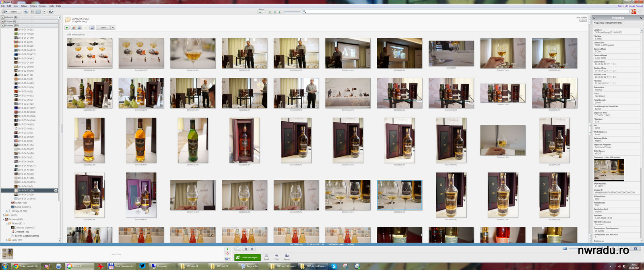Close the Properties panel

coord(642,18)
